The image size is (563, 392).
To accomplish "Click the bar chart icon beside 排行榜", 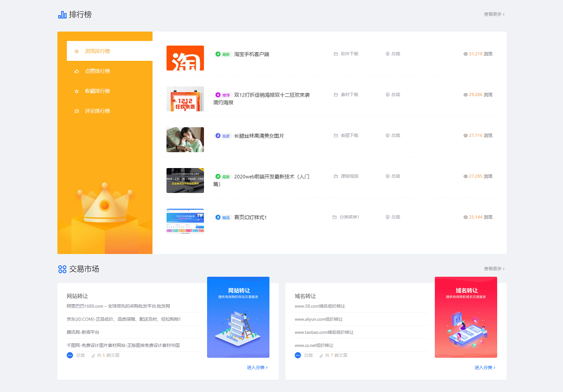I will [x=62, y=14].
